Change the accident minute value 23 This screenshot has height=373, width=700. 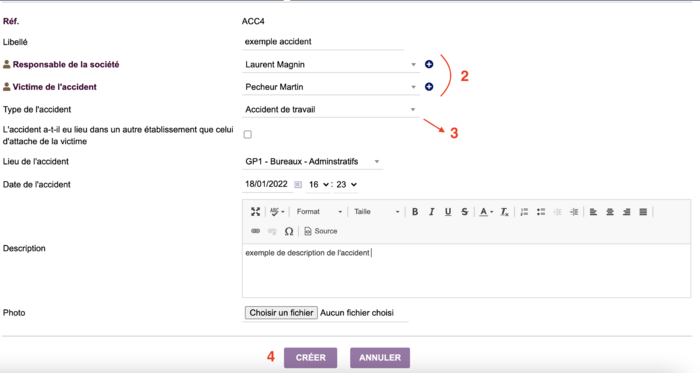tap(346, 184)
